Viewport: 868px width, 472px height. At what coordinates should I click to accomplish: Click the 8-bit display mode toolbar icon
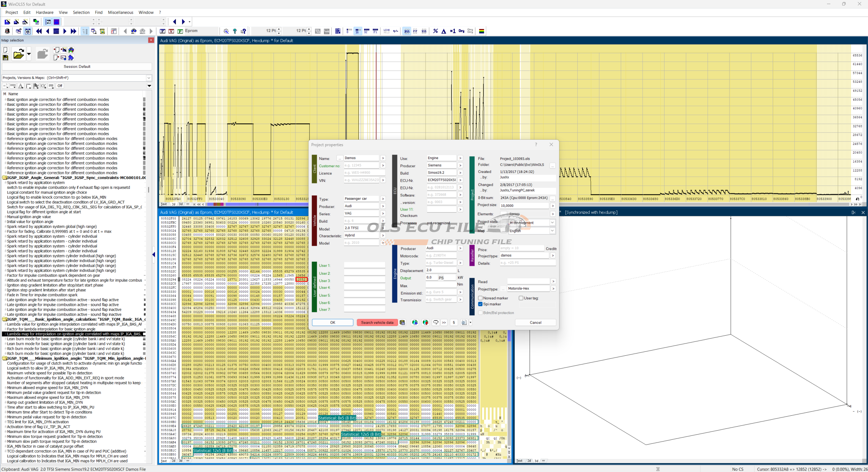tap(349, 31)
